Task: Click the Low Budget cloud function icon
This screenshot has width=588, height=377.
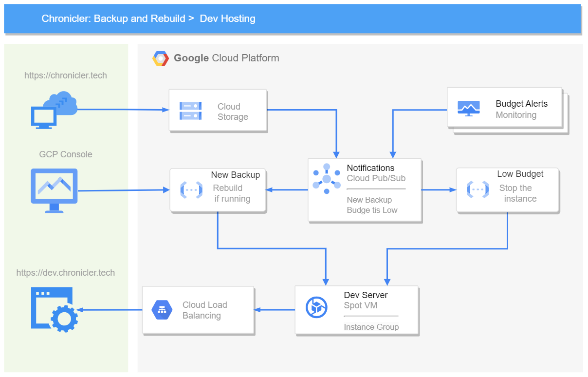Action: coord(478,189)
